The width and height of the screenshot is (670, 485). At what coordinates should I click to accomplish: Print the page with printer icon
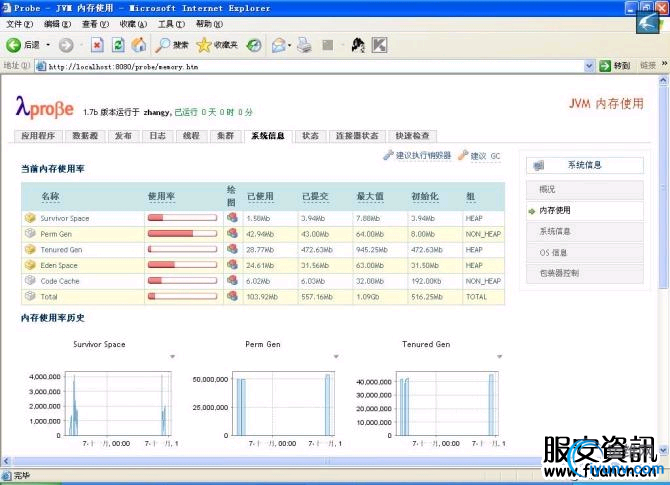[304, 45]
